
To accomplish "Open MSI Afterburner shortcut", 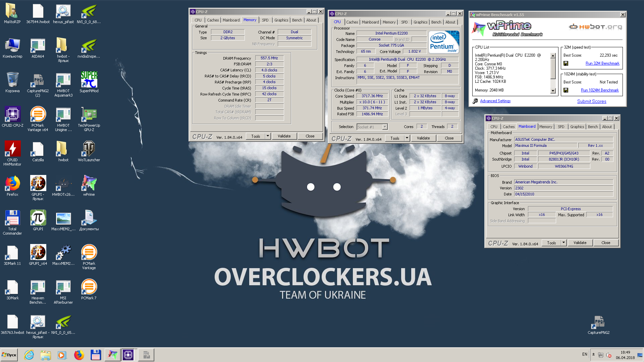I will (63, 292).
